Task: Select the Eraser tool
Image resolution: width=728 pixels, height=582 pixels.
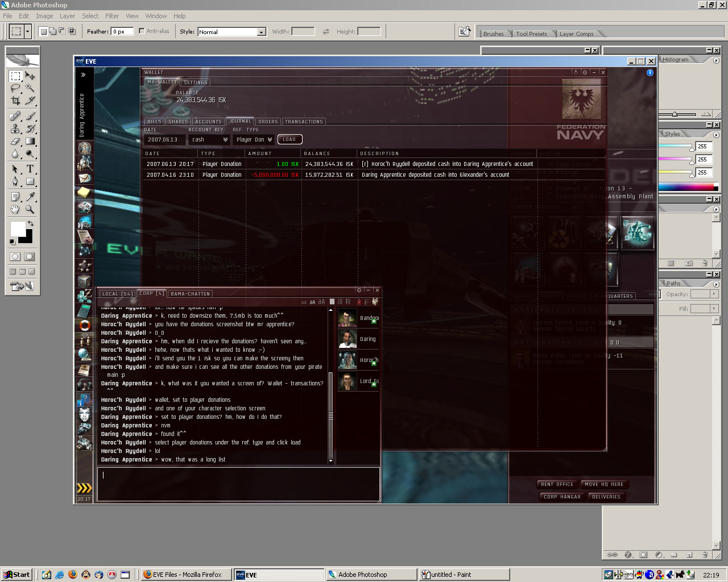Action: tap(15, 142)
